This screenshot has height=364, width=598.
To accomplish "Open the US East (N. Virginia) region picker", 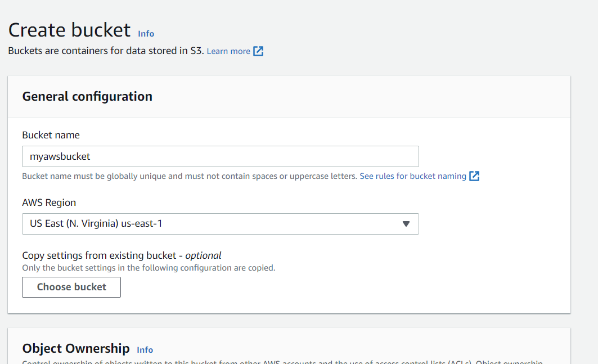I will click(x=220, y=224).
